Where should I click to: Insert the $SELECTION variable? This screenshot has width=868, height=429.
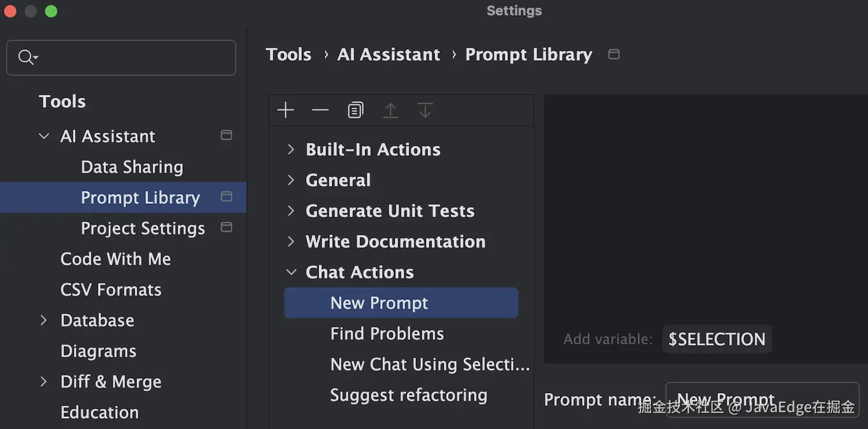click(x=716, y=339)
